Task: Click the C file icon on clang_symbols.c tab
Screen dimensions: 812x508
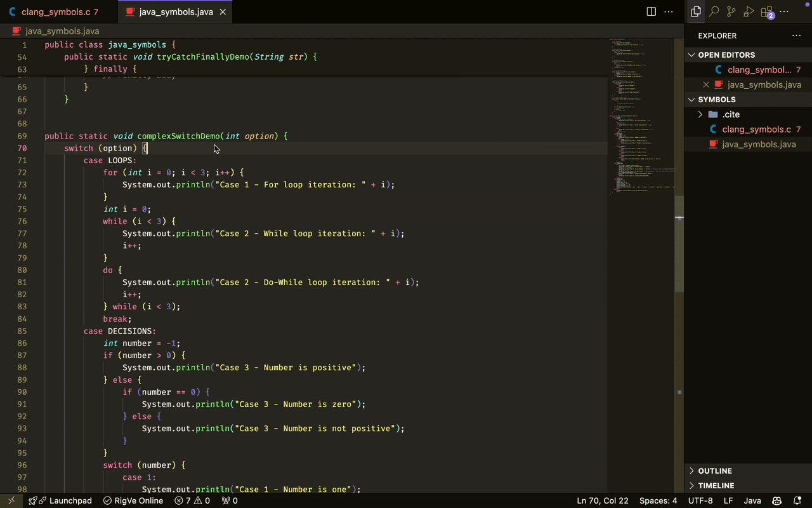Action: pyautogui.click(x=12, y=11)
